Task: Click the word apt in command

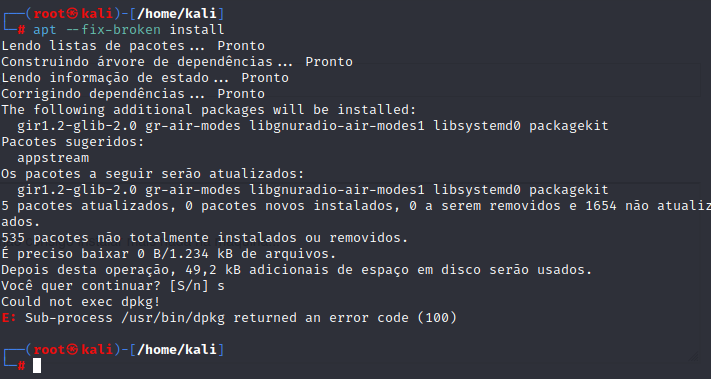Action: (45, 30)
